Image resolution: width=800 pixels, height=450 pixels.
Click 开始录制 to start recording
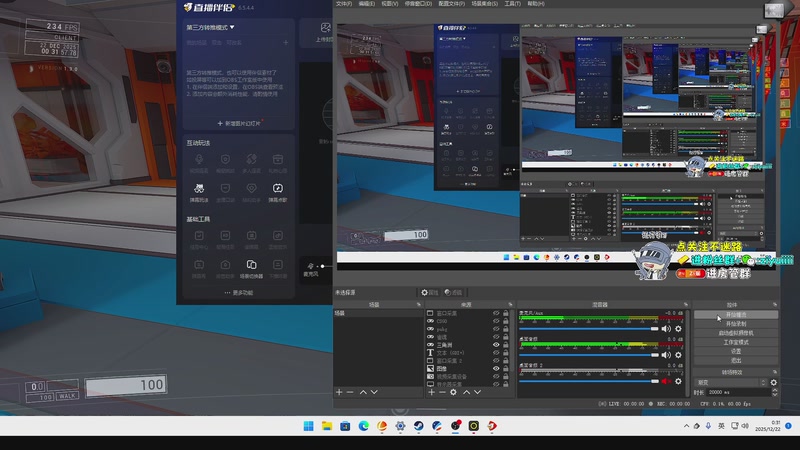pyautogui.click(x=736, y=324)
